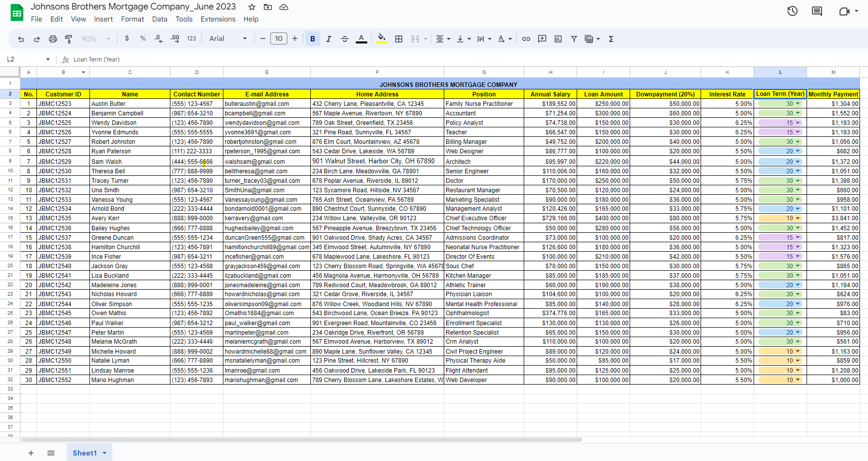Open the borders tool
Viewport: 868px width, 461px height.
pos(399,39)
